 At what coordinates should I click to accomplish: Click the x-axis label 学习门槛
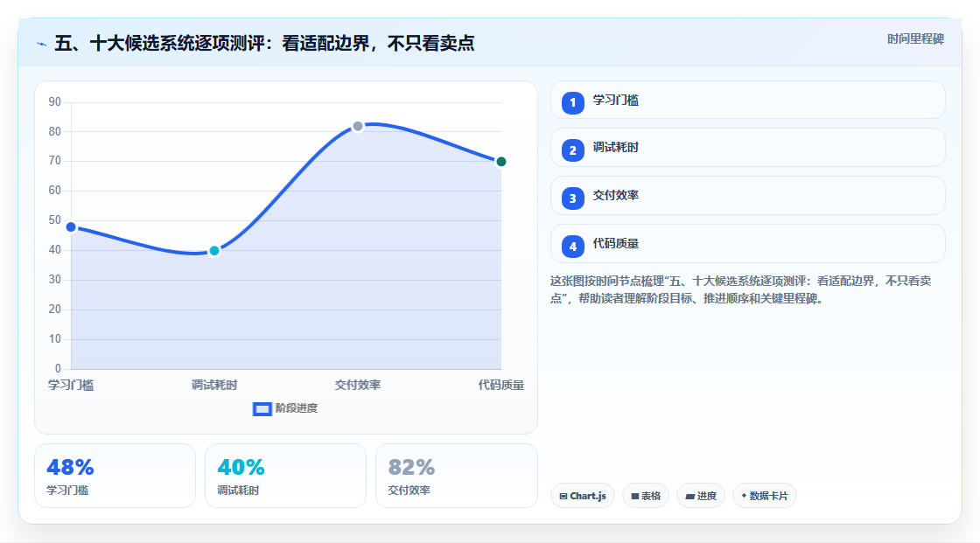point(71,385)
